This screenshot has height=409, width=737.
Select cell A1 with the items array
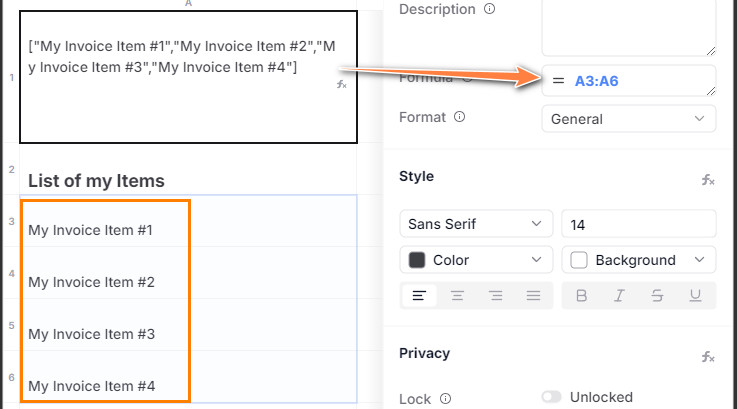pos(188,77)
